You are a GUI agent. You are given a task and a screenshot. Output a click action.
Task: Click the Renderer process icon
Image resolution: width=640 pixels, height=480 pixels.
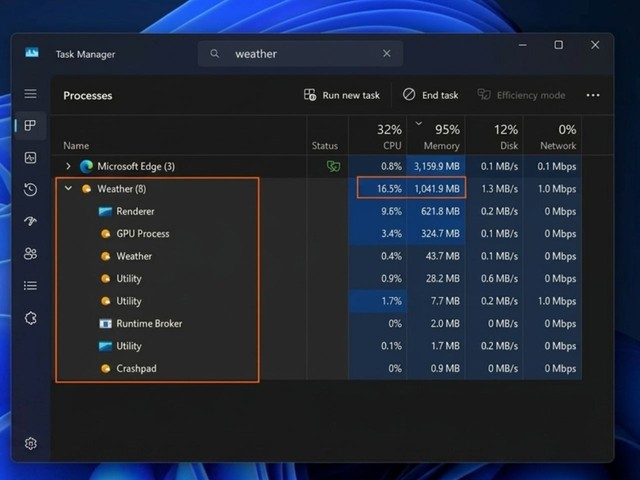click(105, 211)
